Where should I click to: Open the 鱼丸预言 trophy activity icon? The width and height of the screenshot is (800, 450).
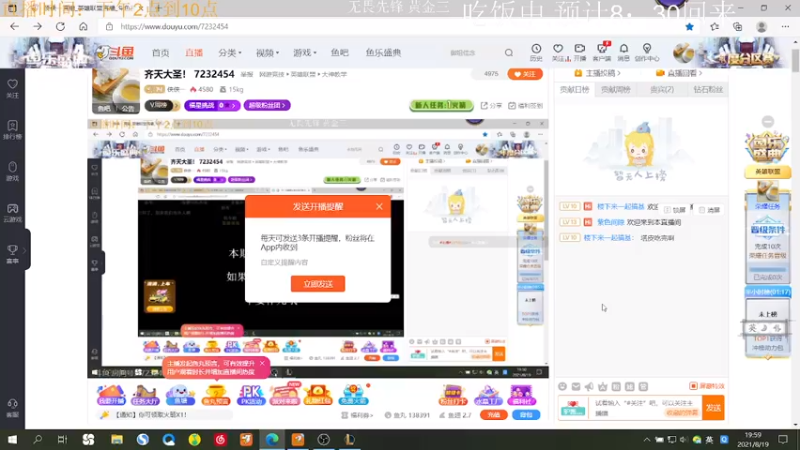point(215,394)
